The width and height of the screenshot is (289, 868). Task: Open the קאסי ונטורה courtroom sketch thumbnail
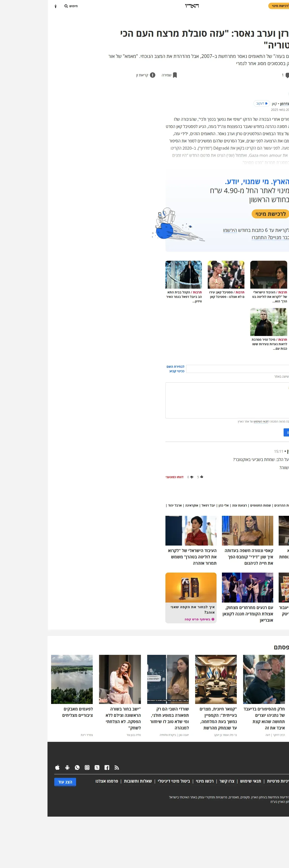[x=248, y=530]
